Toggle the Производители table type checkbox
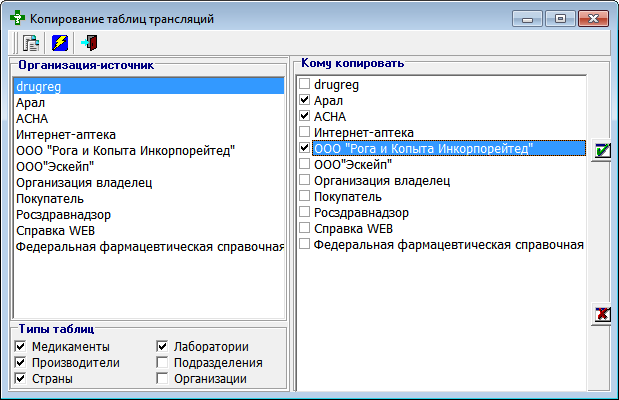619x400 pixels. 20,362
